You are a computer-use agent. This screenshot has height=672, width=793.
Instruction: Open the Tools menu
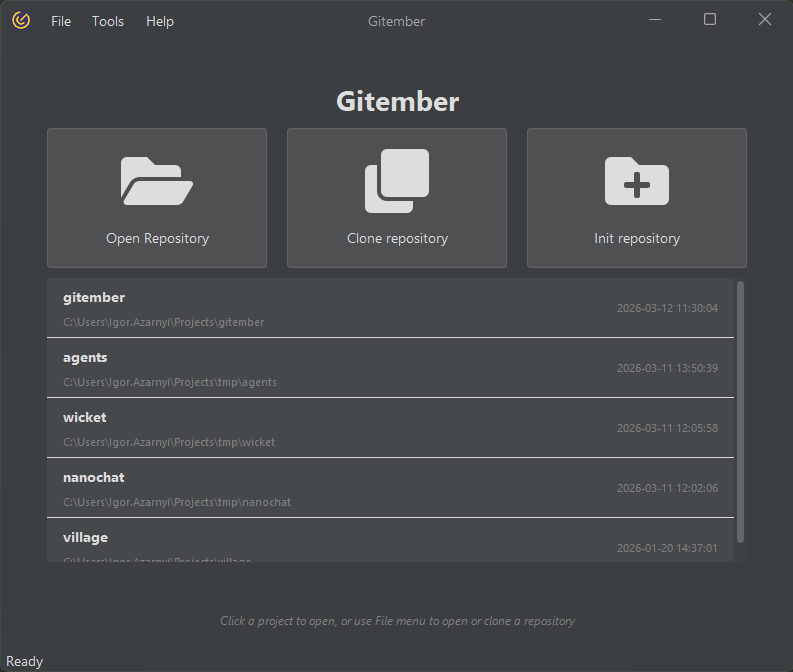coord(108,21)
